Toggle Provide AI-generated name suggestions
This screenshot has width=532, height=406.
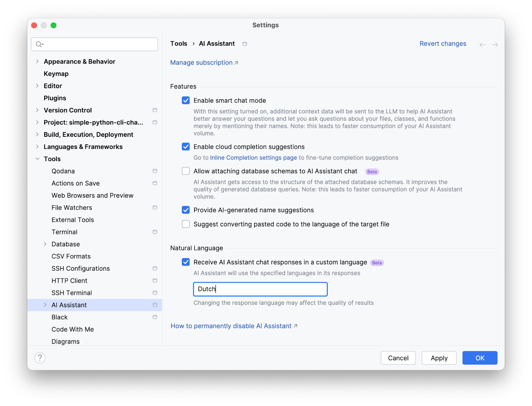point(186,210)
